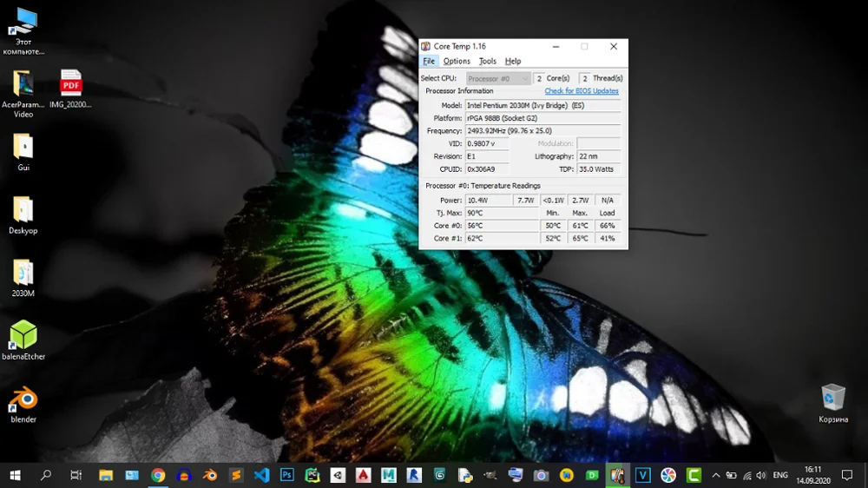868x488 pixels.
Task: Launch Python from the taskbar
Action: pyautogui.click(x=465, y=475)
